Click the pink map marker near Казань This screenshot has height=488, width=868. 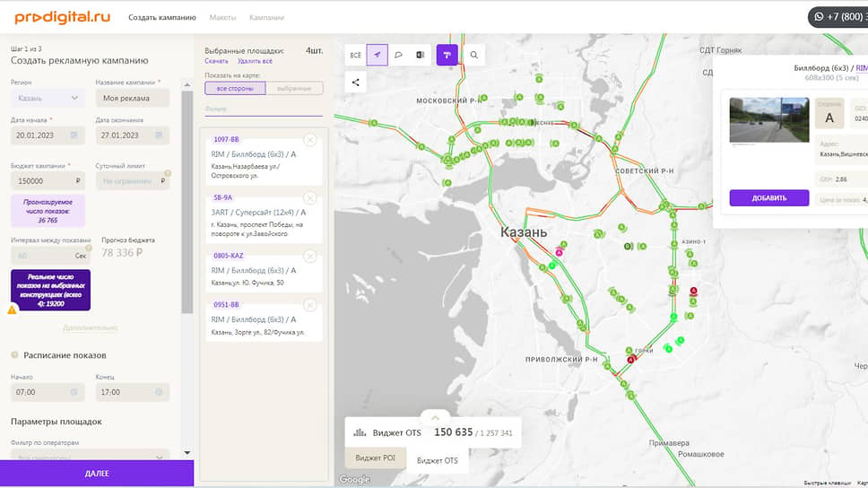(560, 253)
